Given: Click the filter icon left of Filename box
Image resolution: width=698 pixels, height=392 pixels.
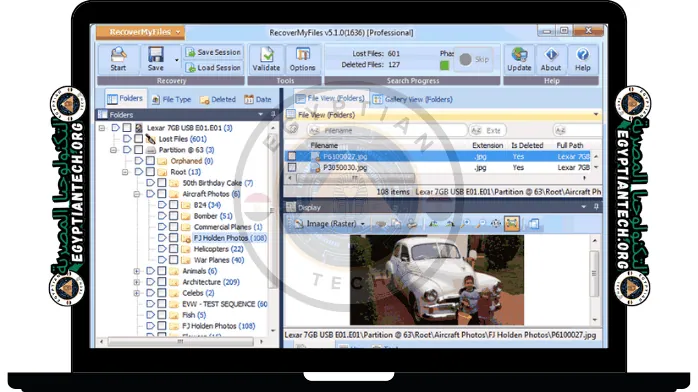Looking at the screenshot, I should pyautogui.click(x=293, y=129).
